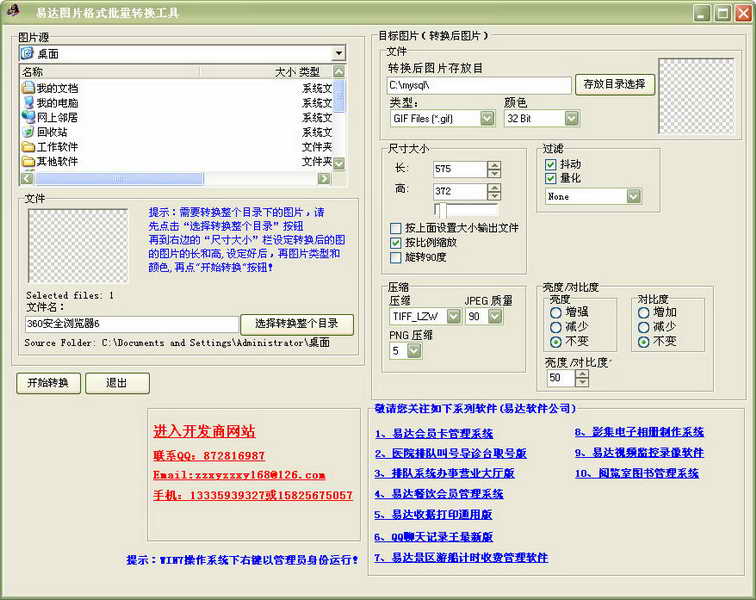The image size is (756, 600).
Task: Click the source image preview thumbnail
Action: point(78,245)
